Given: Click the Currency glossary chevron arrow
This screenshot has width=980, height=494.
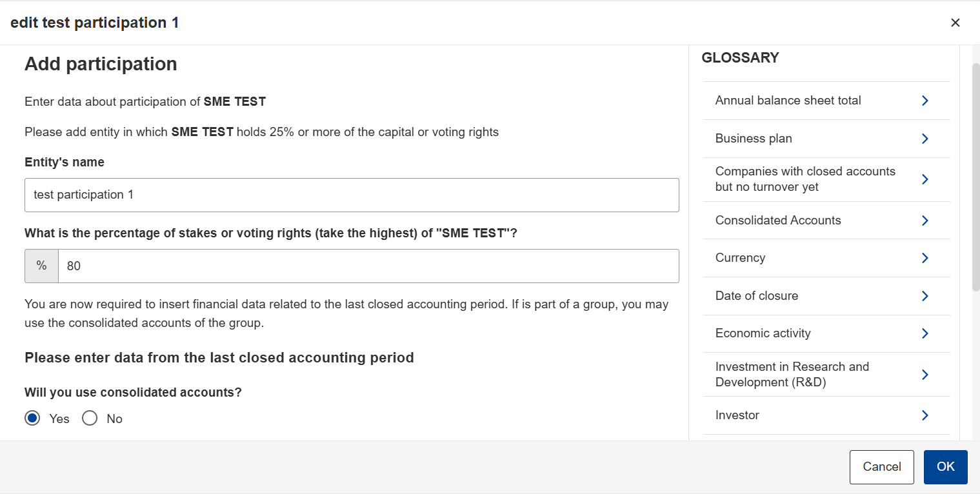Looking at the screenshot, I should coord(925,258).
